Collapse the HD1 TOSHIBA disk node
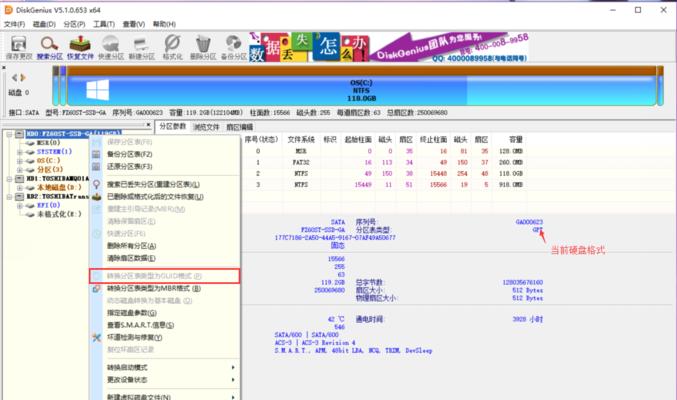This screenshot has height=400, width=677. click(x=9, y=178)
